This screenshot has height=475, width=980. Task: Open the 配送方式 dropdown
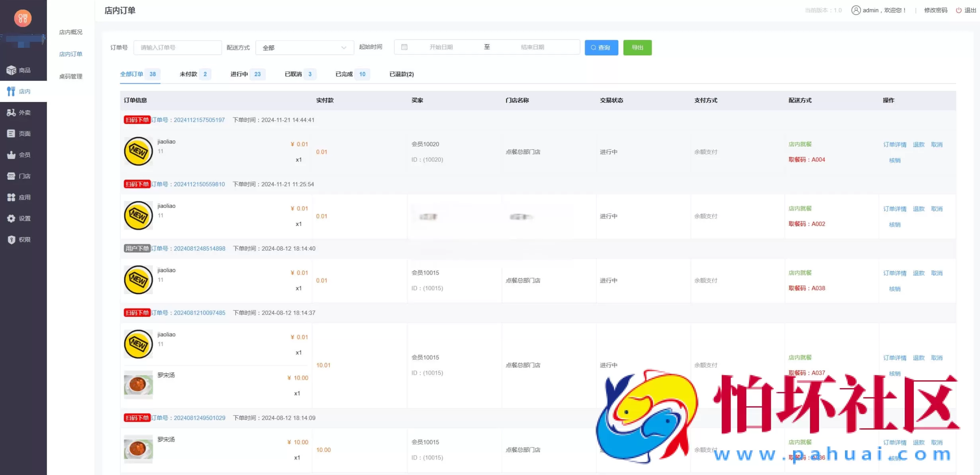click(x=304, y=47)
